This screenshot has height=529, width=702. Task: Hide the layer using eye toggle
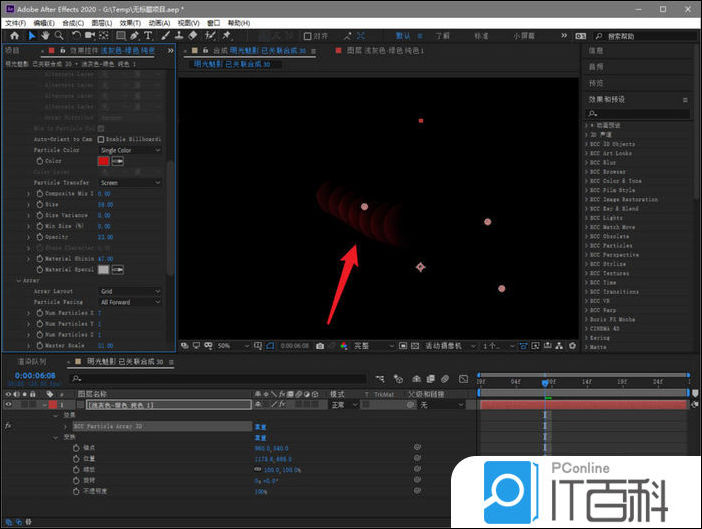[8, 405]
